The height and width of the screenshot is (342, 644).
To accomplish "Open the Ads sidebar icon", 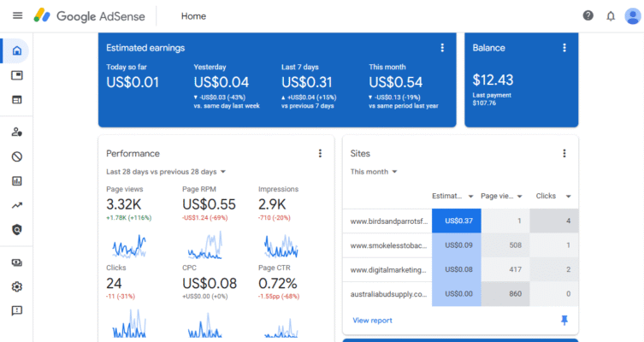I will 17,75.
